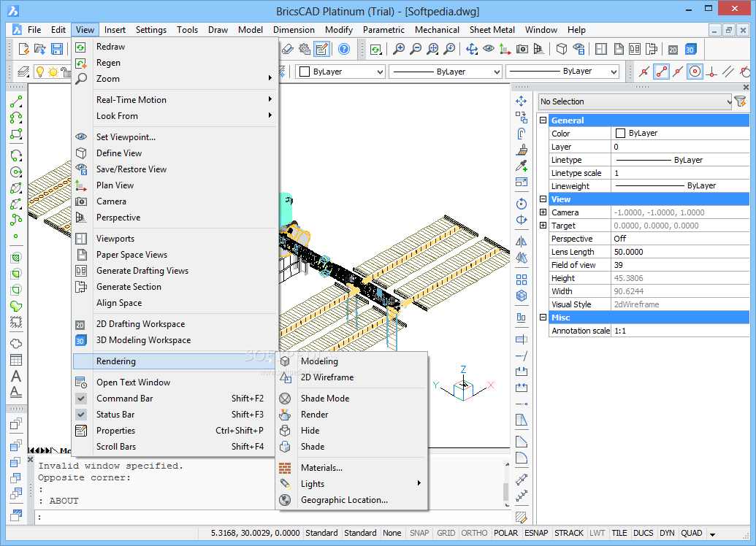The height and width of the screenshot is (546, 756).
Task: Click the command line input field
Action: 272,517
